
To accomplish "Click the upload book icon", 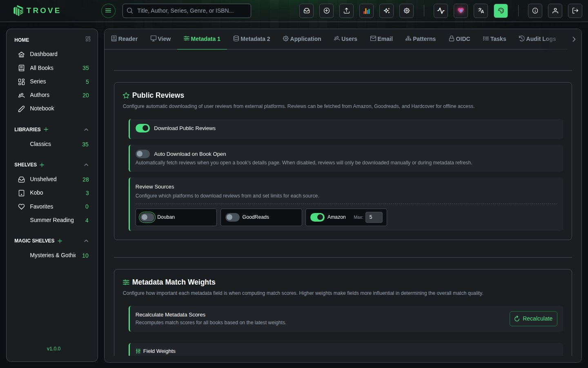I will coord(347,11).
